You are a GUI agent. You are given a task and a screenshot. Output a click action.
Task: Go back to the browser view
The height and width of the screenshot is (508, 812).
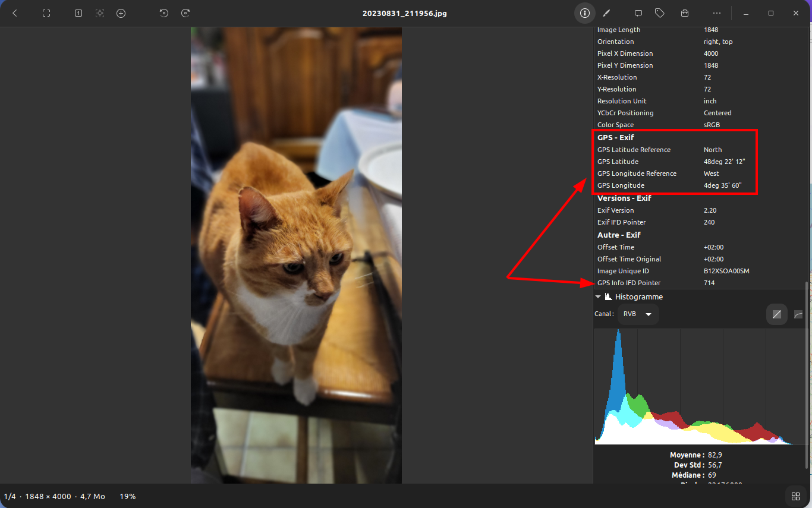coord(15,13)
